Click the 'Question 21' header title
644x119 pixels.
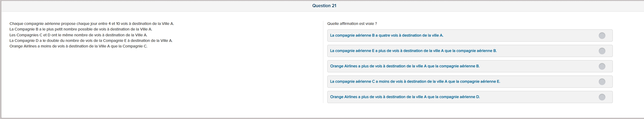click(324, 6)
